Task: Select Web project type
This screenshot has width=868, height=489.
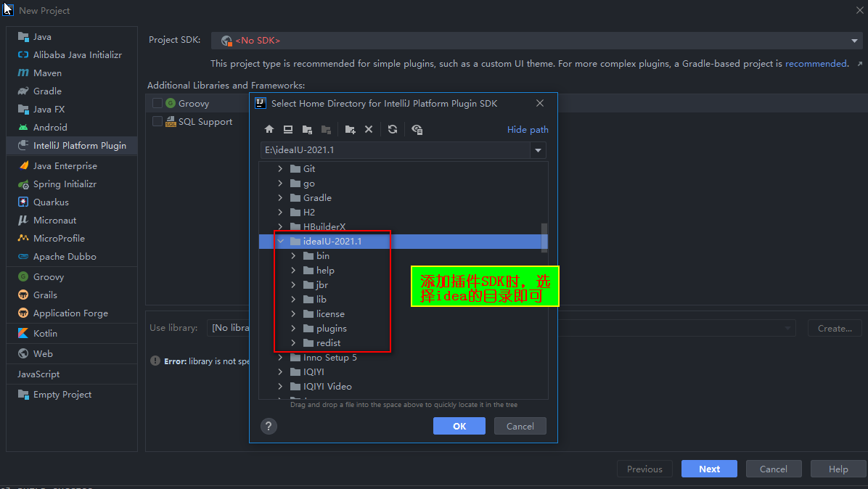Action: [72, 353]
